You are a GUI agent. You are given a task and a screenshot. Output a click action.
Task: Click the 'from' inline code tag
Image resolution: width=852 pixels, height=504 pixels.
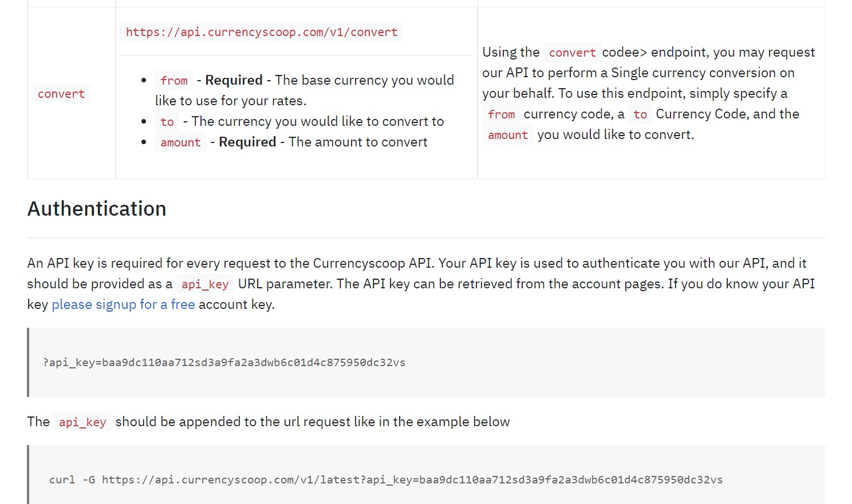(x=173, y=80)
